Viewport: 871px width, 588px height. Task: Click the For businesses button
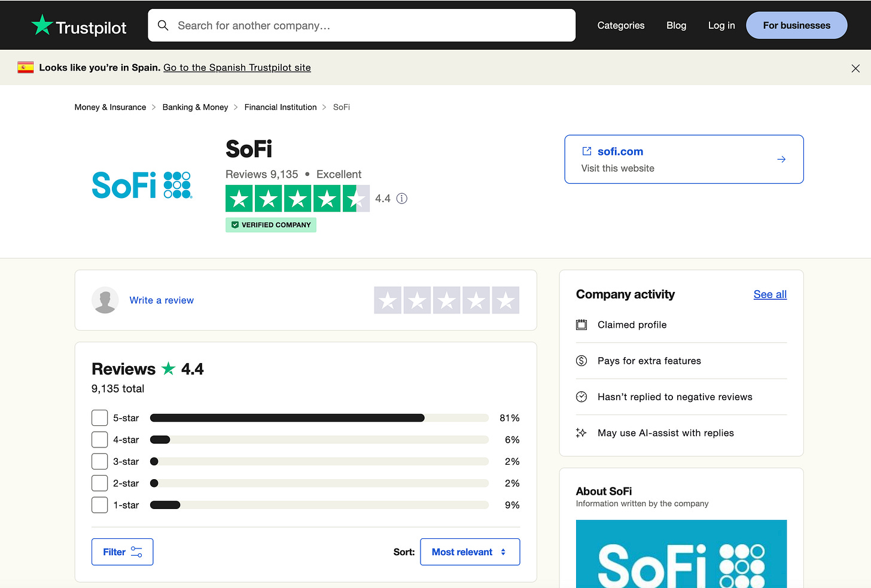click(797, 25)
